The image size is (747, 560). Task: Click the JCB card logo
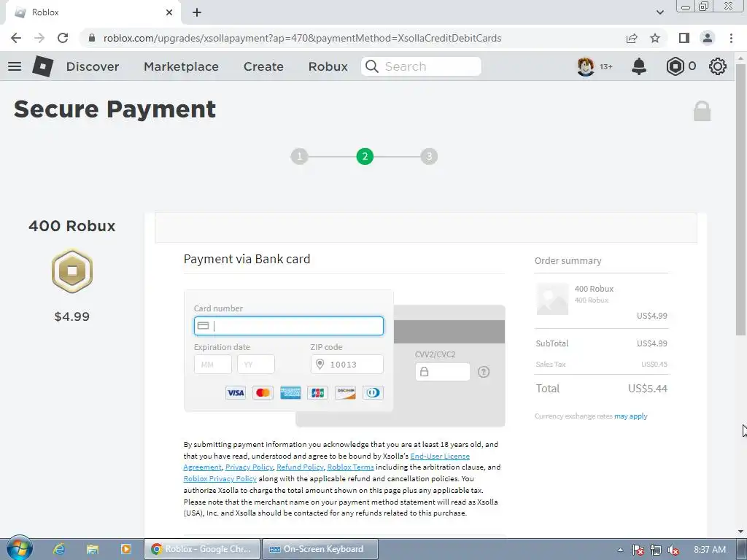pyautogui.click(x=318, y=393)
